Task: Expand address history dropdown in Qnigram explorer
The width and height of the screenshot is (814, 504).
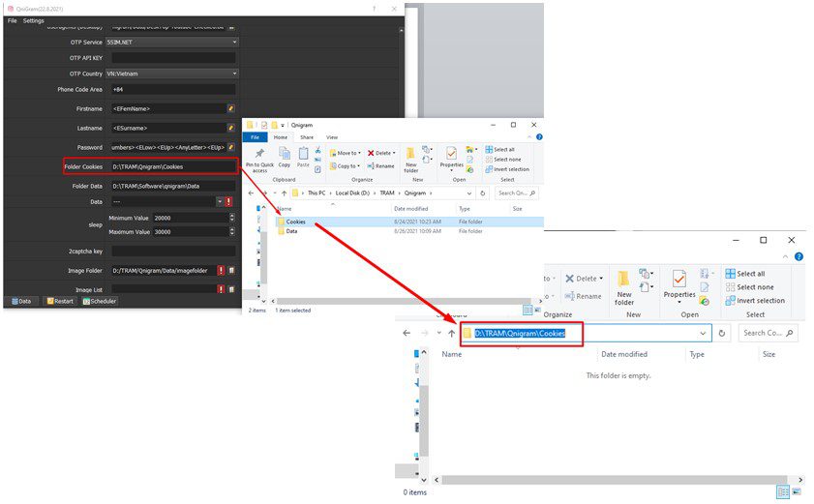Action: point(469,193)
